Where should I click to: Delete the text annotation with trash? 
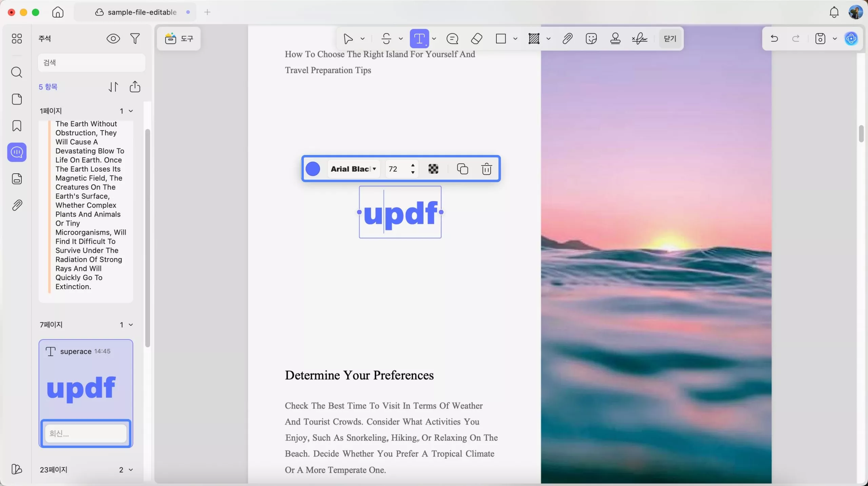pyautogui.click(x=487, y=169)
